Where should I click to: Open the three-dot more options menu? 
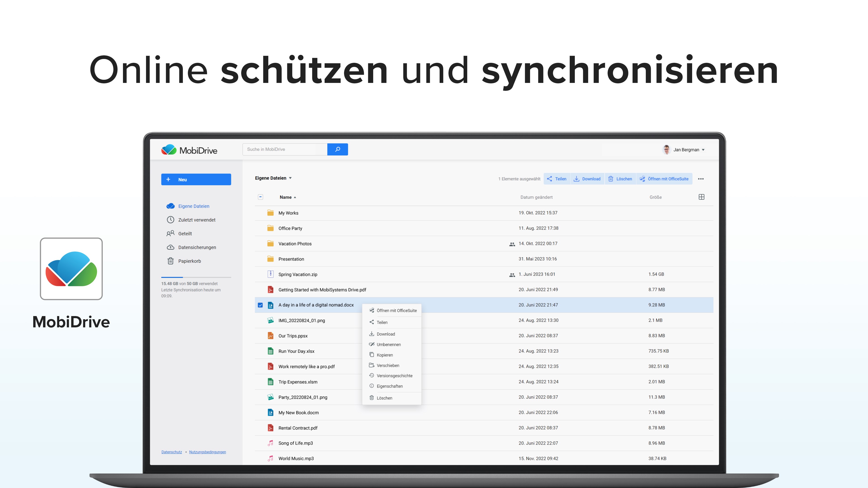(701, 179)
